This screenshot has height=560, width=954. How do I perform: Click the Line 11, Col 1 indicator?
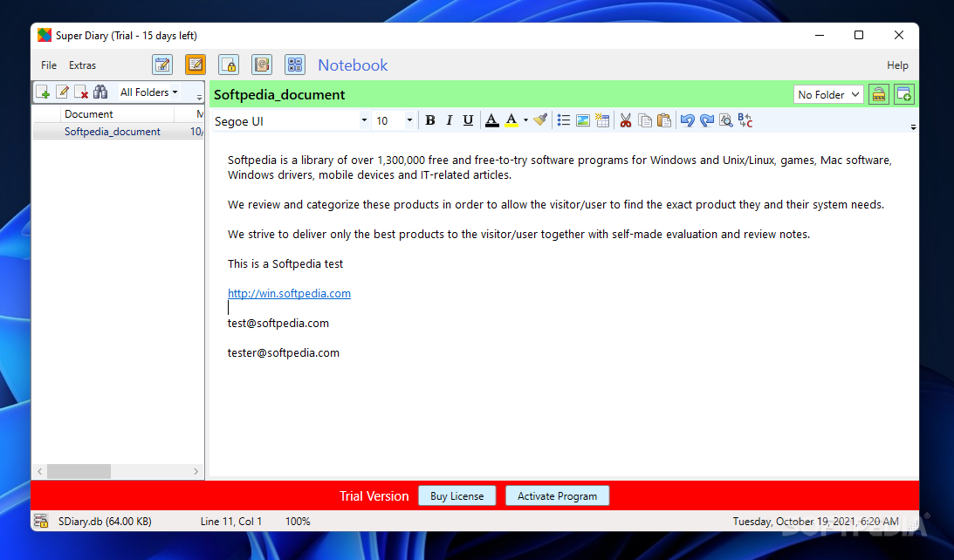(231, 521)
